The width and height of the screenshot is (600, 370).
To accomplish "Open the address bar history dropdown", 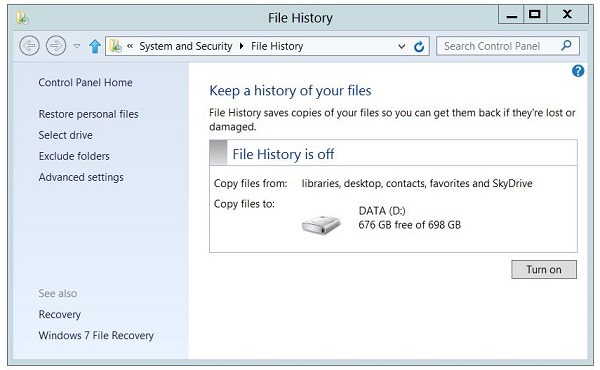I will click(401, 46).
